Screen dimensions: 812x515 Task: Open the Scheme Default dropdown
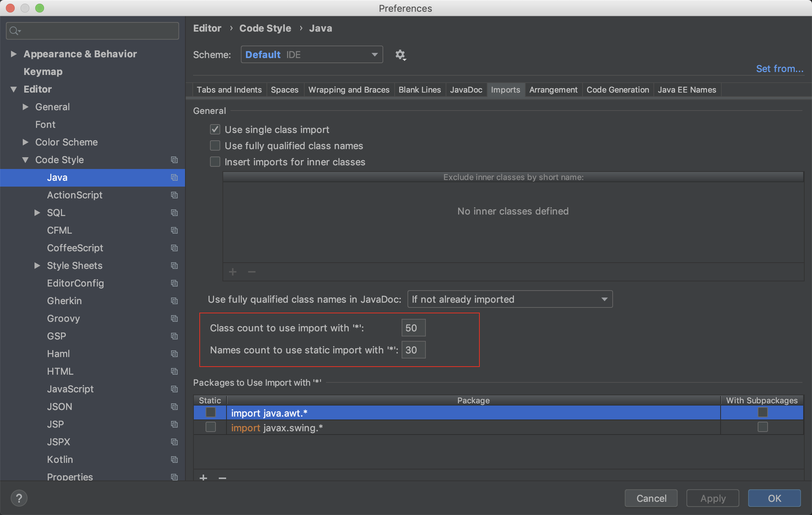312,55
